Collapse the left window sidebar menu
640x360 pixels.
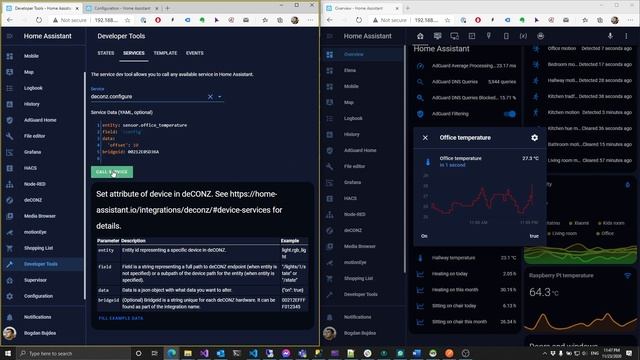click(x=9, y=36)
